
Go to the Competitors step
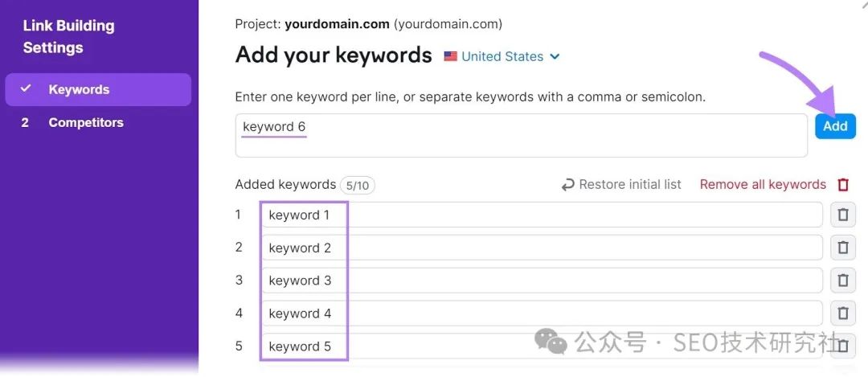[x=85, y=122]
